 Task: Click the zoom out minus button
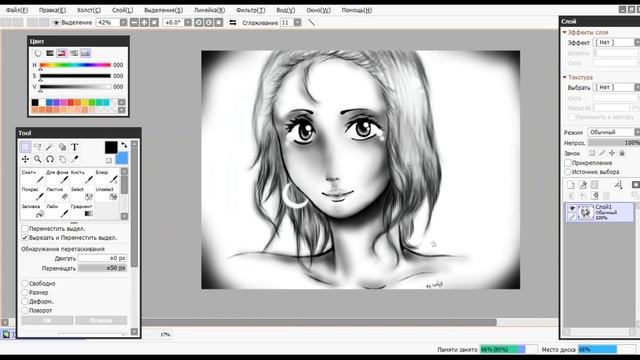[x=134, y=22]
